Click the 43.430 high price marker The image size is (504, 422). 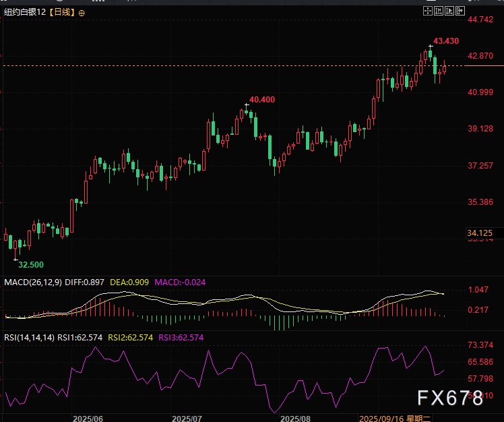445,41
